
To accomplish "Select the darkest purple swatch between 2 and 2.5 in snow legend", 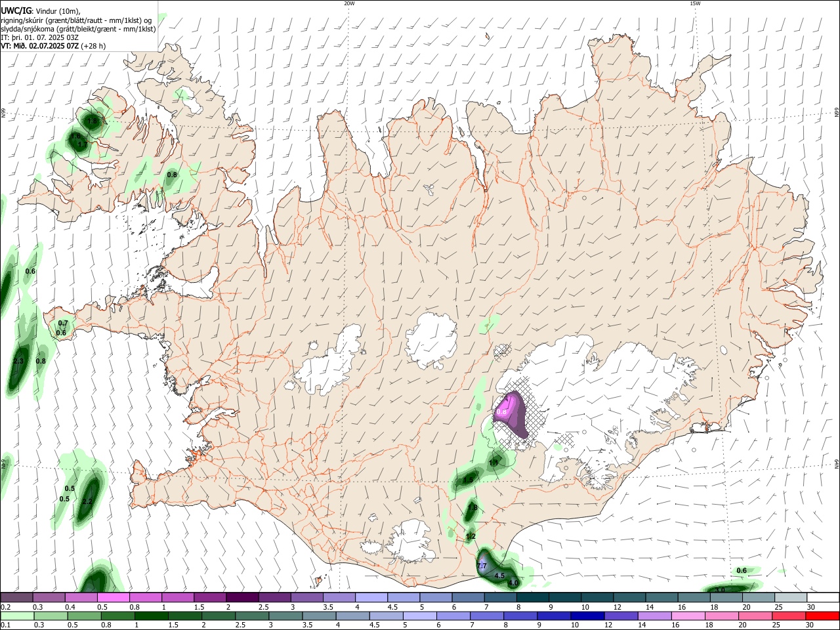I will pos(242,597).
